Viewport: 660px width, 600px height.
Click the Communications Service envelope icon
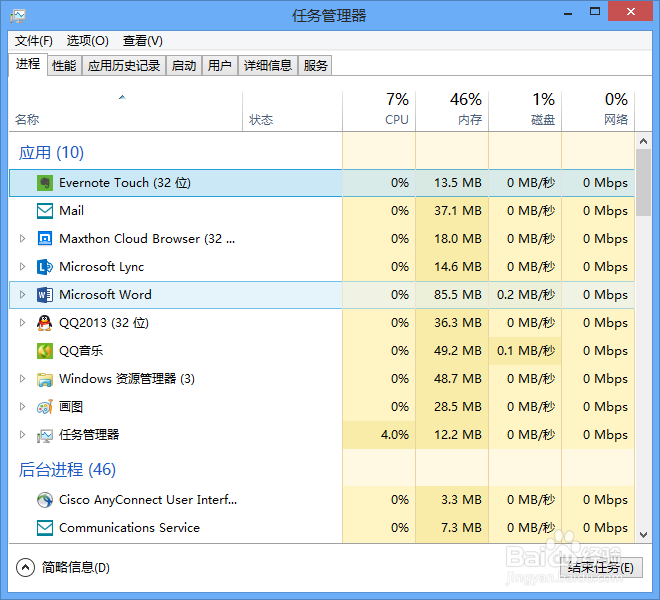coord(45,528)
